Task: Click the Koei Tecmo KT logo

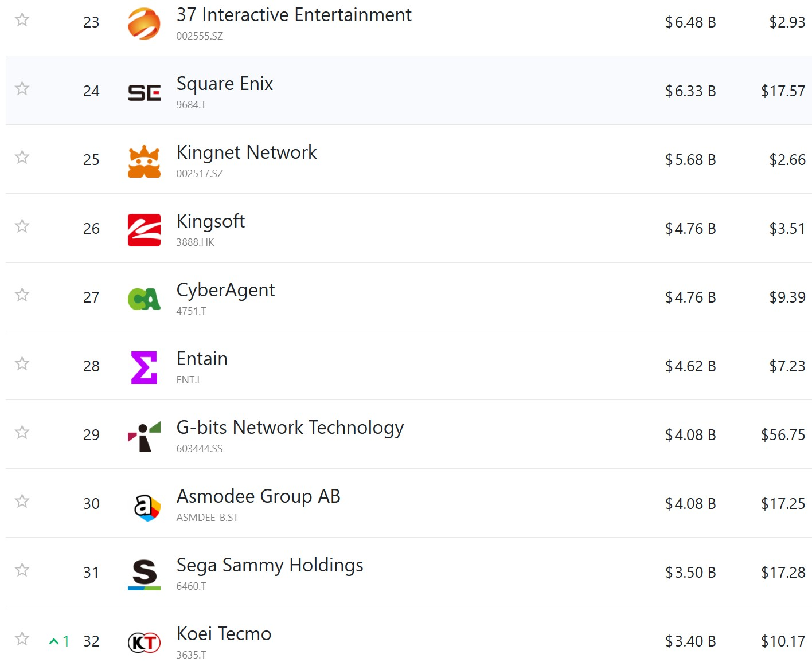Action: 144,643
